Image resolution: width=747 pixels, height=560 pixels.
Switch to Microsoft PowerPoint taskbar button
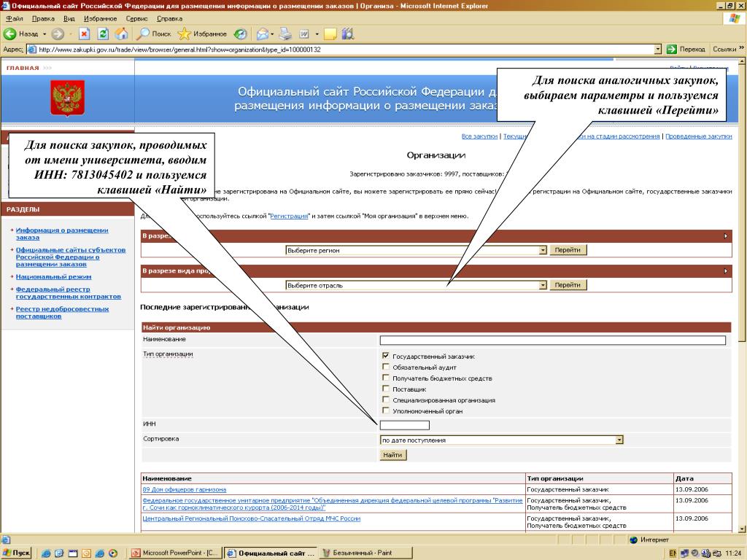pyautogui.click(x=175, y=553)
